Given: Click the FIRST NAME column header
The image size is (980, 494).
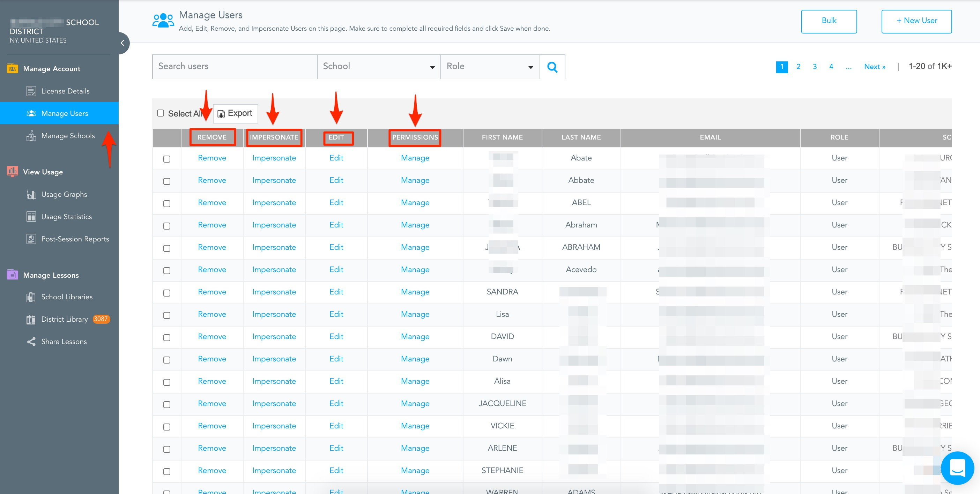Looking at the screenshot, I should pos(502,137).
